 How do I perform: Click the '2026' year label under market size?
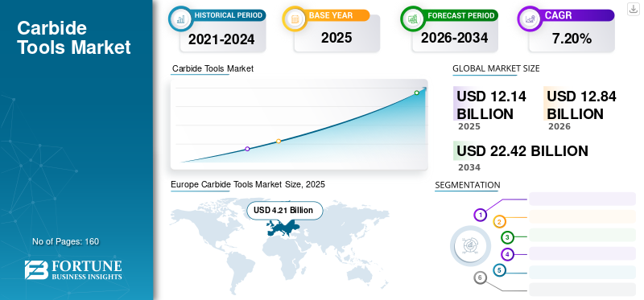559,126
